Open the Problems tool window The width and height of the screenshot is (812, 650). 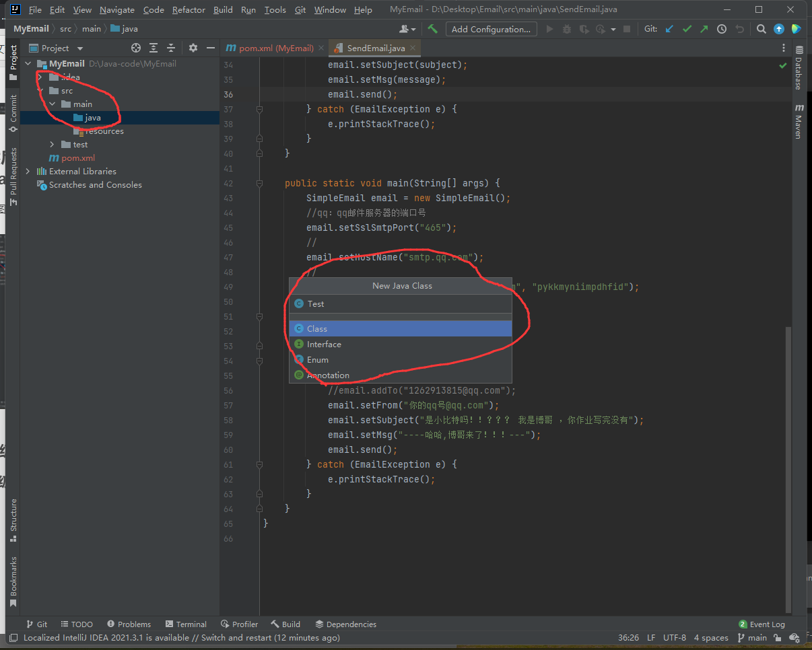click(x=129, y=624)
